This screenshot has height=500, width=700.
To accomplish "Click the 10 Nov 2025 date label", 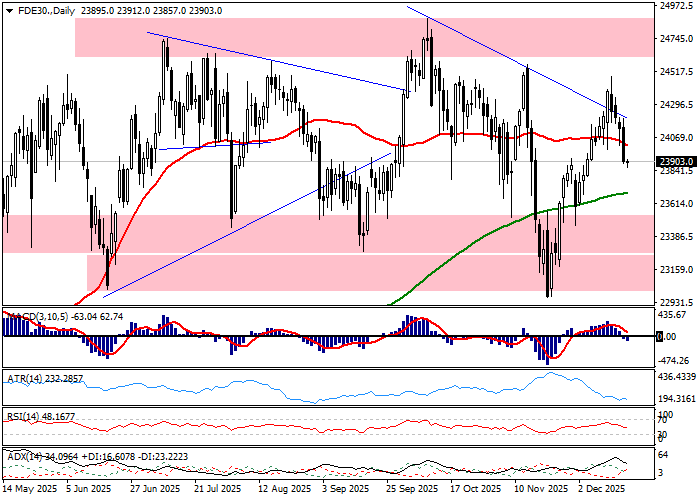I will point(538,490).
